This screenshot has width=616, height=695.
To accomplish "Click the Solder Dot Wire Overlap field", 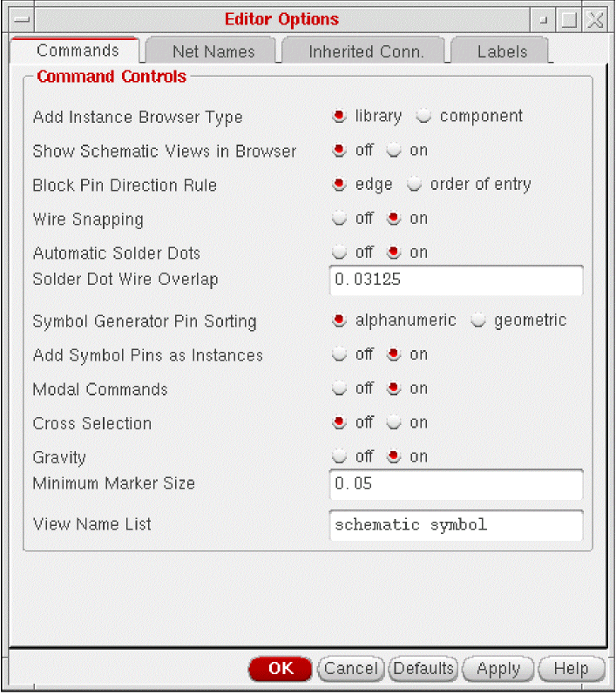I will click(456, 280).
